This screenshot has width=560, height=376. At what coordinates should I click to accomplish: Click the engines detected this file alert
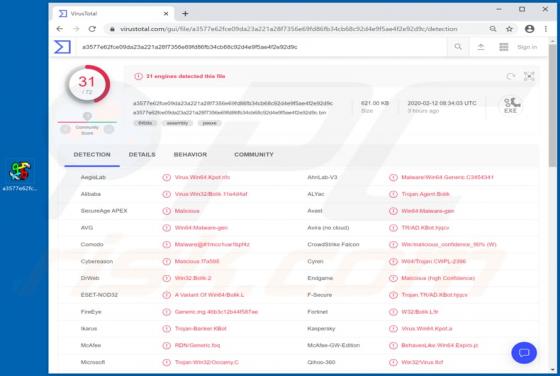click(x=186, y=76)
